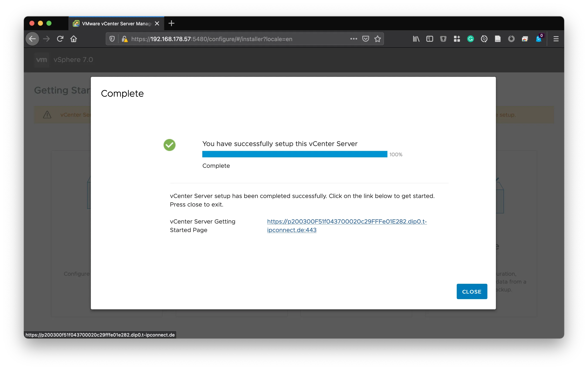588x370 pixels.
Task: Save page to Pocket
Action: tap(365, 39)
